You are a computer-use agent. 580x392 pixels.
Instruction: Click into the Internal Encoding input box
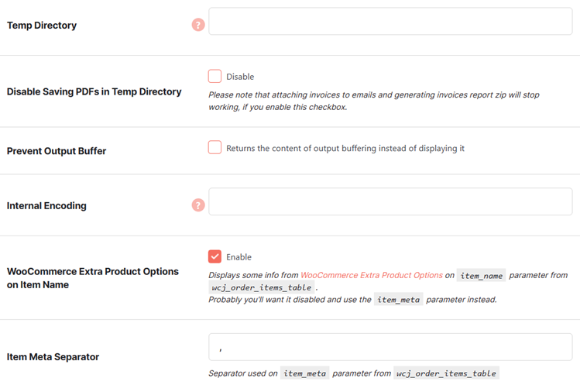tap(390, 201)
